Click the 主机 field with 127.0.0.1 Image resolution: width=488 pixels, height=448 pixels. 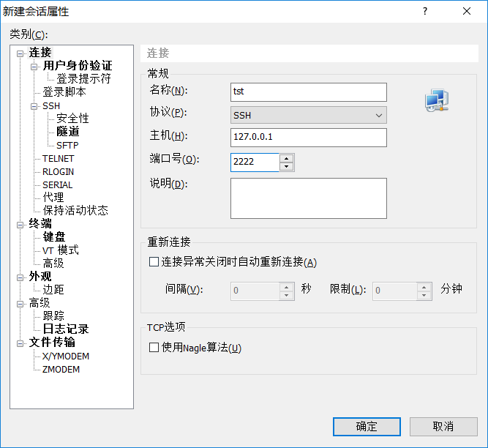pyautogui.click(x=309, y=138)
